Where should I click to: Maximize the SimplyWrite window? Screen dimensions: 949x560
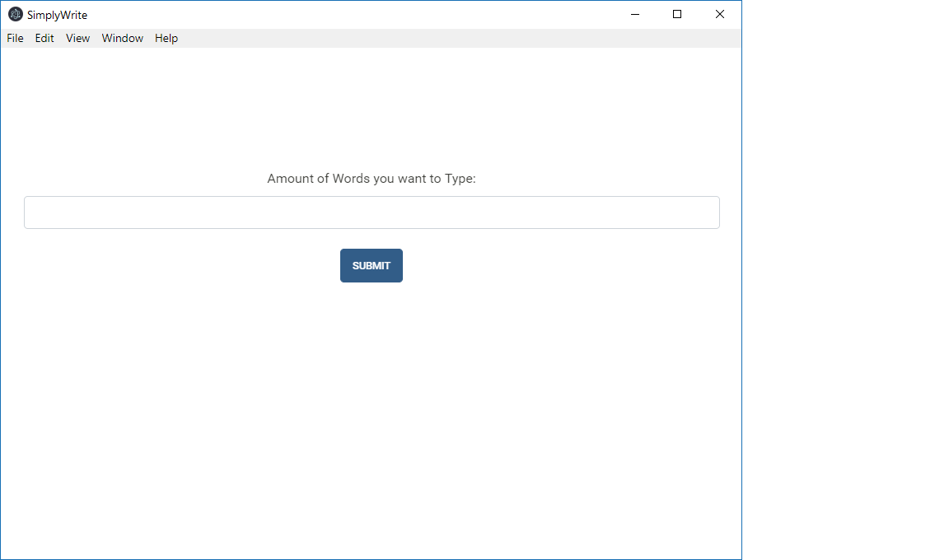coord(677,15)
